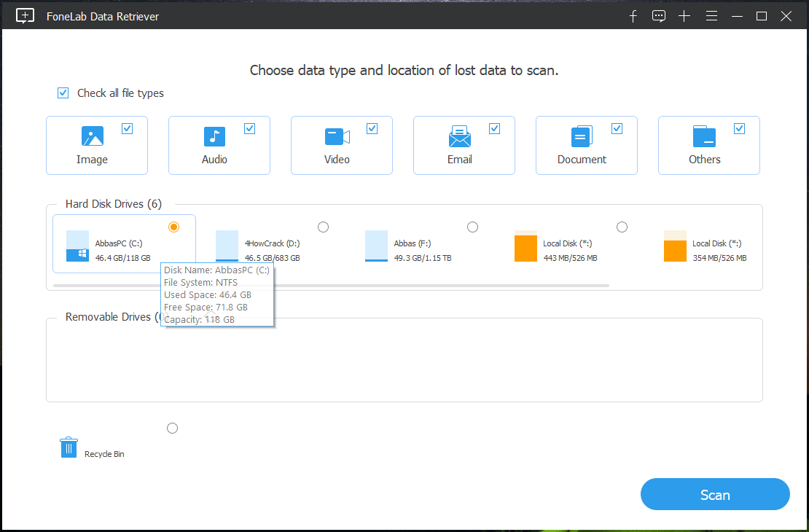Click the "Check all file types" label
809x532 pixels.
click(120, 93)
